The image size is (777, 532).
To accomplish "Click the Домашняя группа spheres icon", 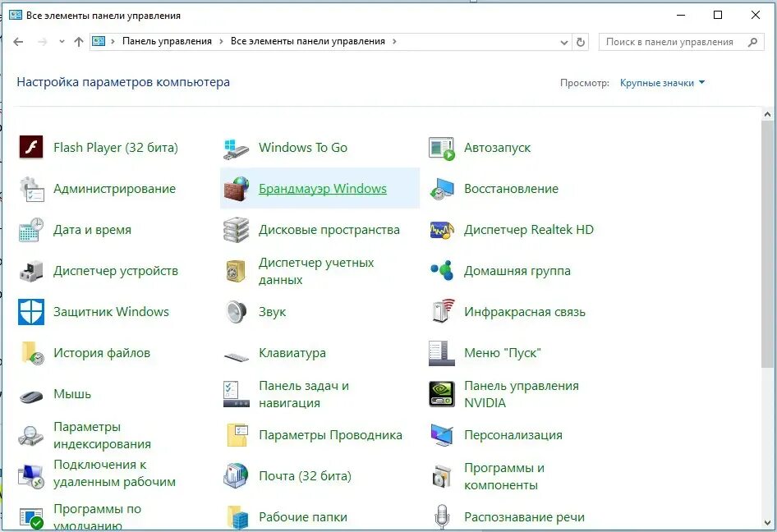I will click(x=442, y=270).
